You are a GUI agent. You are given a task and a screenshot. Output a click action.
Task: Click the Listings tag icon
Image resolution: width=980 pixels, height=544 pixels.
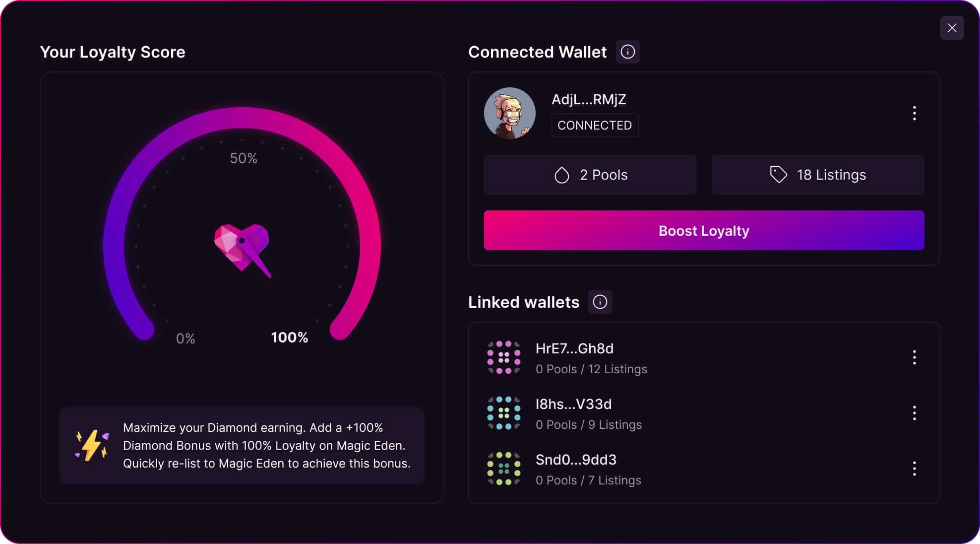(778, 174)
